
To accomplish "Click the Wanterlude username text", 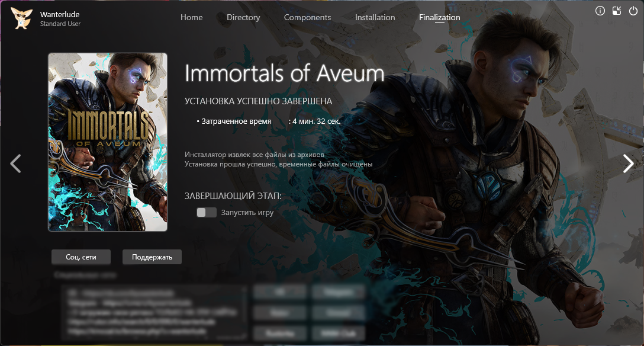I will [x=60, y=14].
